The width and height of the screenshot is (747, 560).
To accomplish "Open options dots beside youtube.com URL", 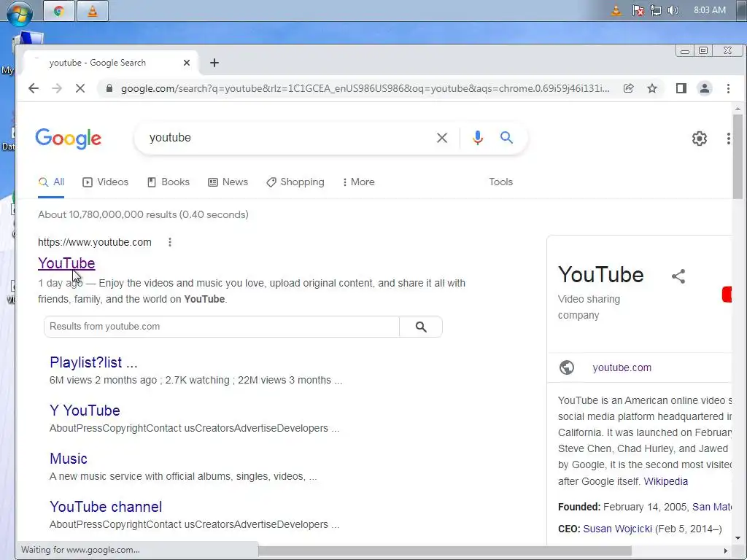I will point(169,242).
